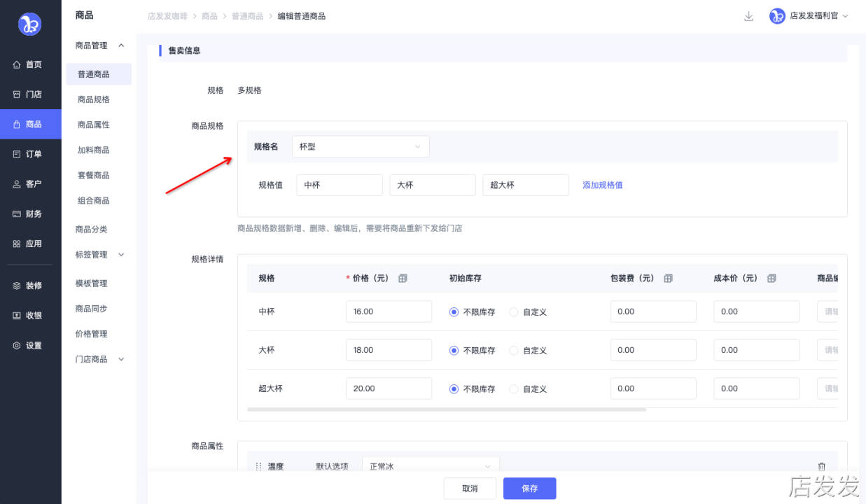Click the 订单 order icon

coord(17,154)
